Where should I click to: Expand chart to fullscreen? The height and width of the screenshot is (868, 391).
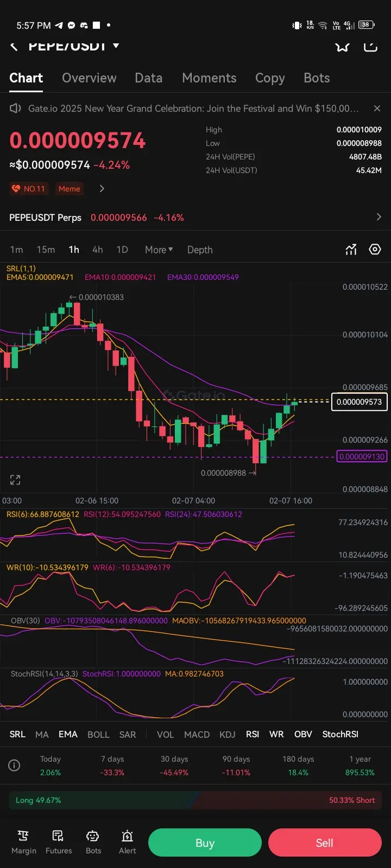(15, 480)
